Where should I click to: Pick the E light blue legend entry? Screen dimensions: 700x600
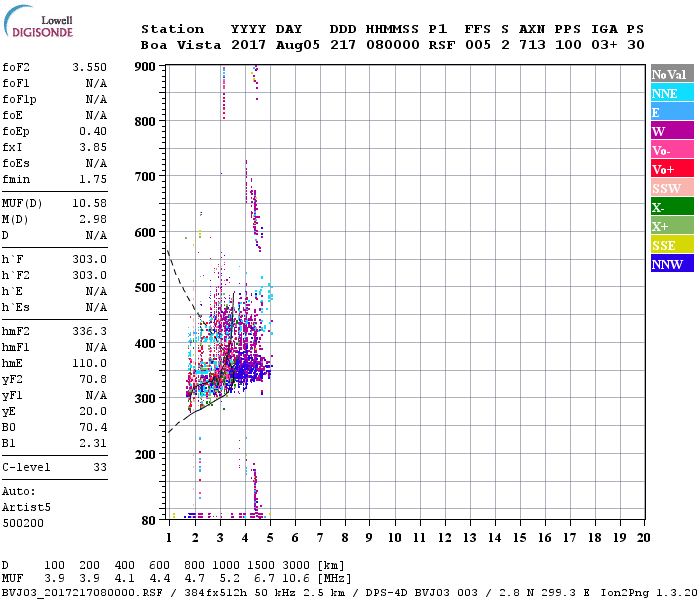[x=671, y=112]
